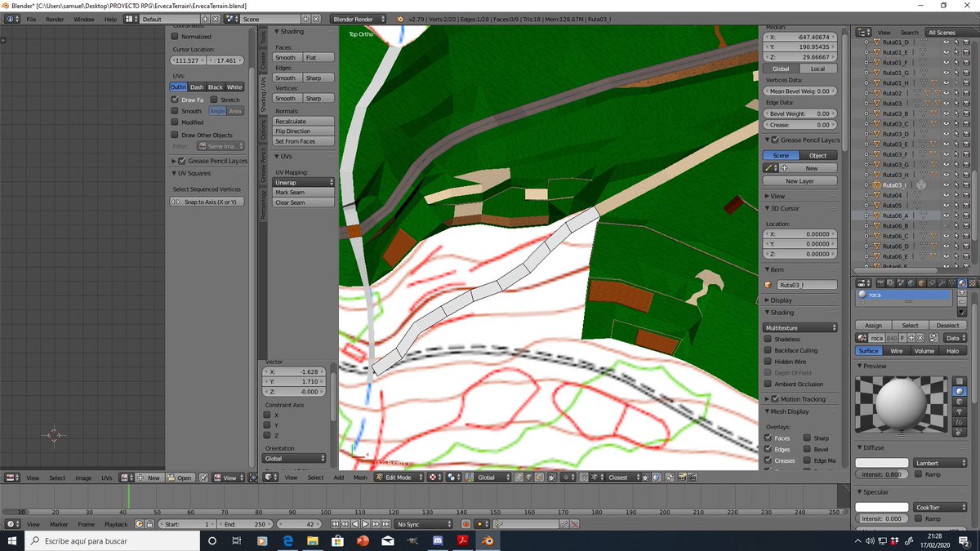The width and height of the screenshot is (980, 551).
Task: Unlink roca material with X icon
Action: pyautogui.click(x=920, y=338)
